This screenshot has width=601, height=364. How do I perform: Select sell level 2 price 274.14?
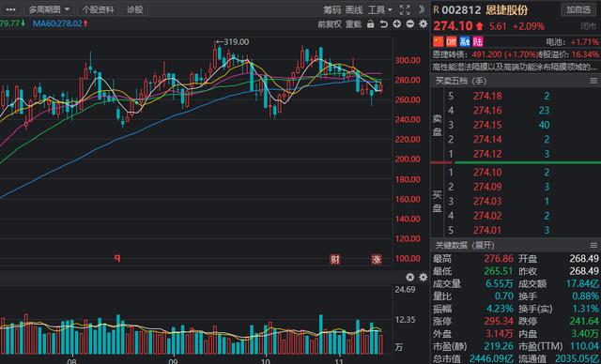(487, 140)
